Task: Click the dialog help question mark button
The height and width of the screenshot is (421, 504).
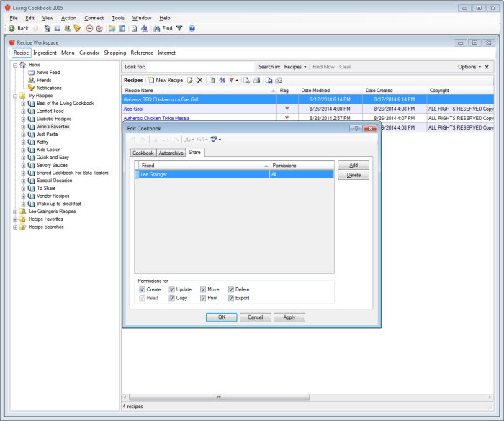Action: pyautogui.click(x=356, y=128)
